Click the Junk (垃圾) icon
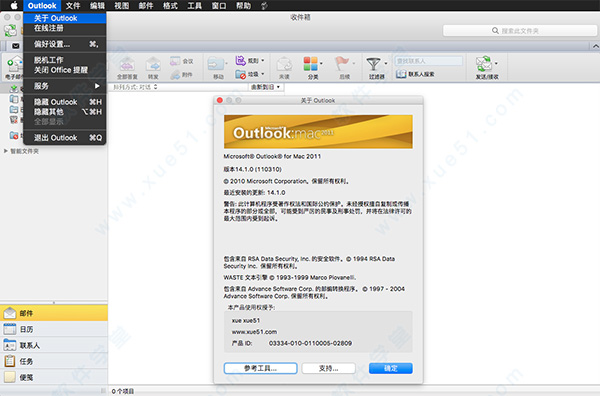 pos(241,74)
